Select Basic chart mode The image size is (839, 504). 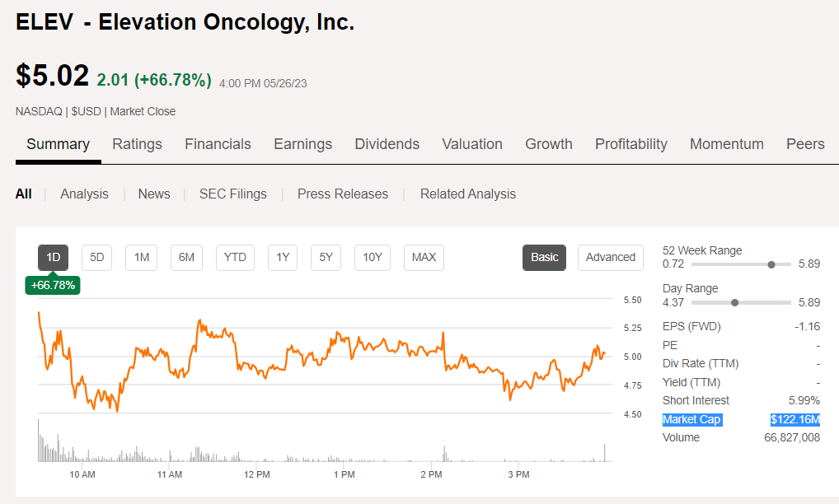click(544, 257)
